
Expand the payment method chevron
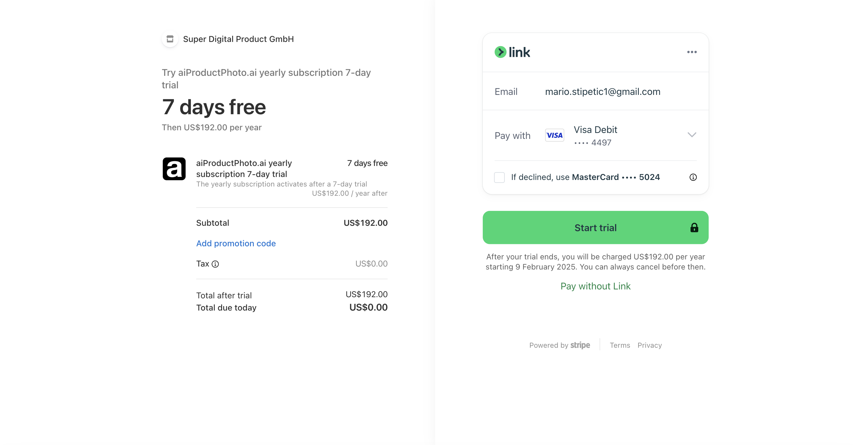click(x=692, y=135)
